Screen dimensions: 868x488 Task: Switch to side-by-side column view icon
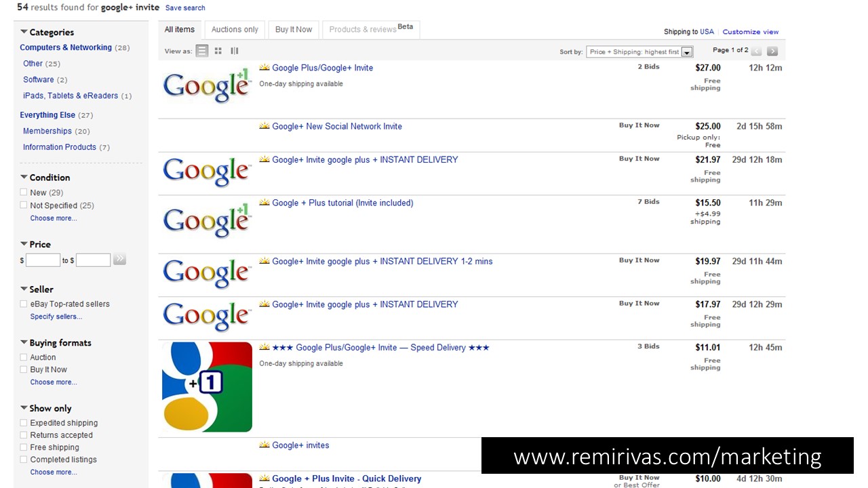click(235, 51)
